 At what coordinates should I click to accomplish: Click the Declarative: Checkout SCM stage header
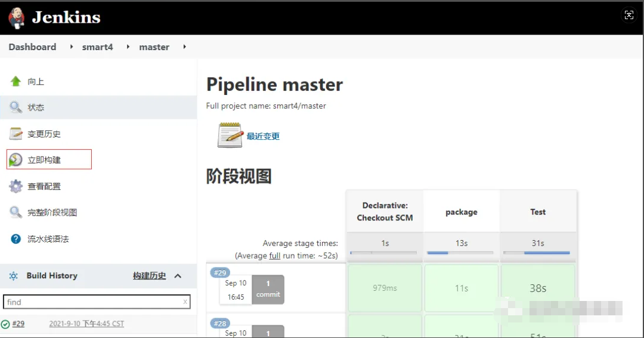(x=385, y=211)
